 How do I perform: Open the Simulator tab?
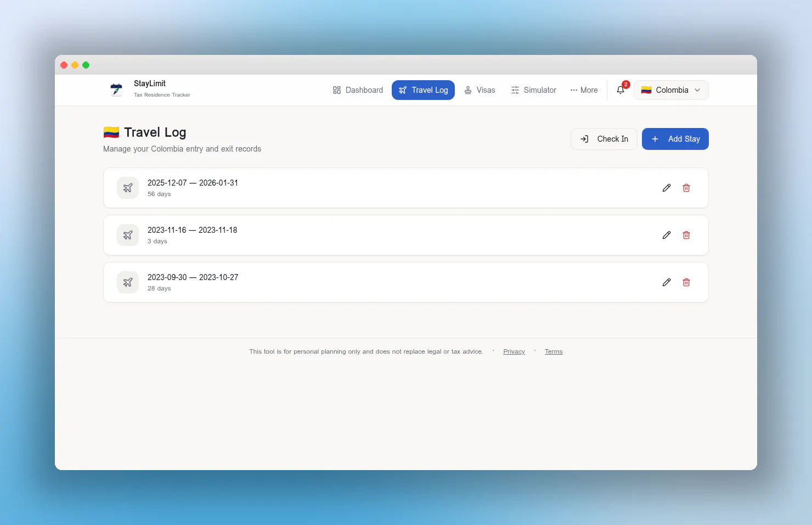[533, 90]
